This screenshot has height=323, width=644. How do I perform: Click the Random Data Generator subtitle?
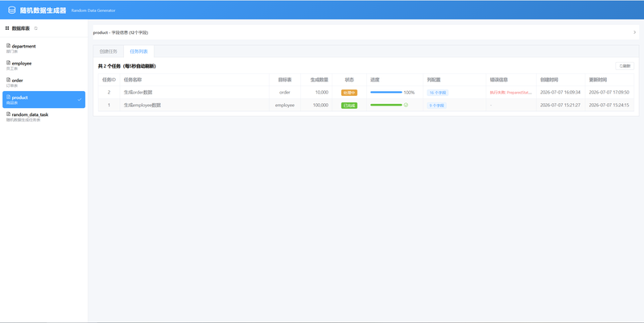click(93, 10)
